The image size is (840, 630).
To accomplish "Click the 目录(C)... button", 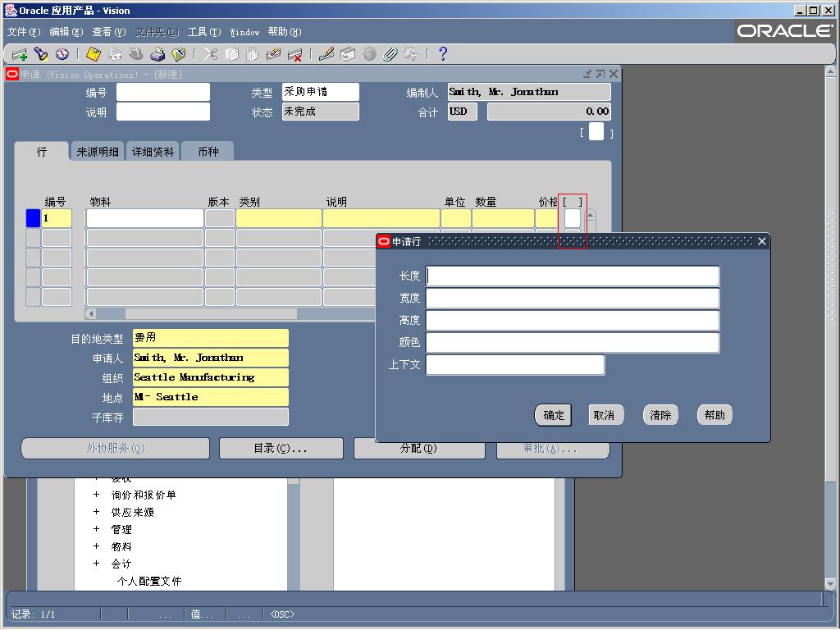I will click(x=281, y=449).
